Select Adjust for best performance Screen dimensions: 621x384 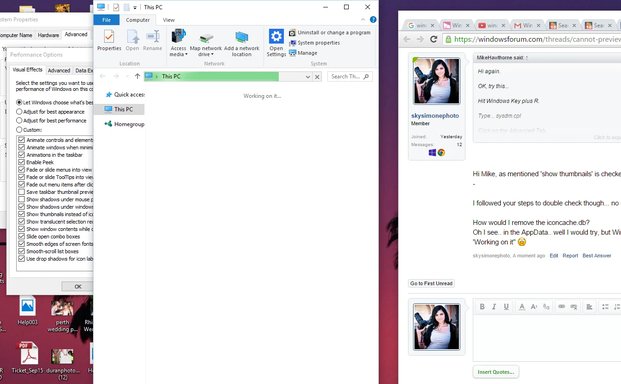pyautogui.click(x=19, y=120)
